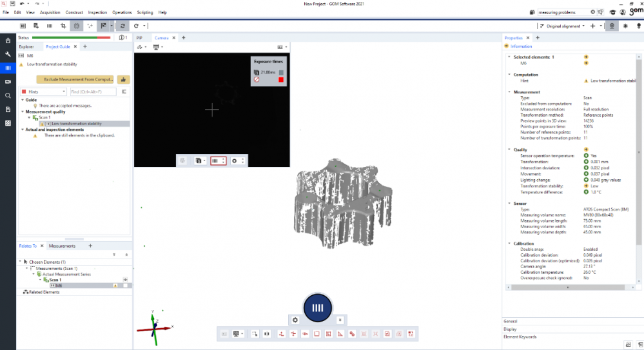Viewport: 644px width, 350px height.
Task: Open the Acquisition menu
Action: click(50, 12)
